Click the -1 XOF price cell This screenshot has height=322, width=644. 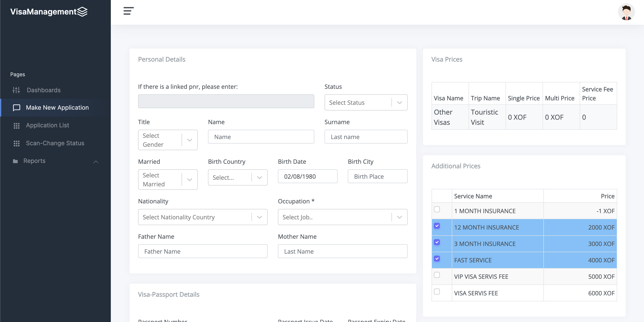point(580,211)
